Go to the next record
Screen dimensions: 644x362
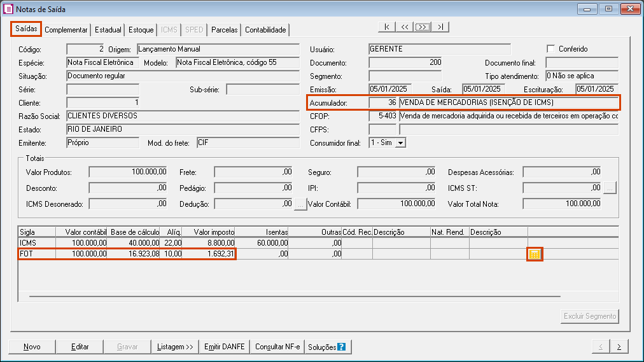tap(423, 27)
